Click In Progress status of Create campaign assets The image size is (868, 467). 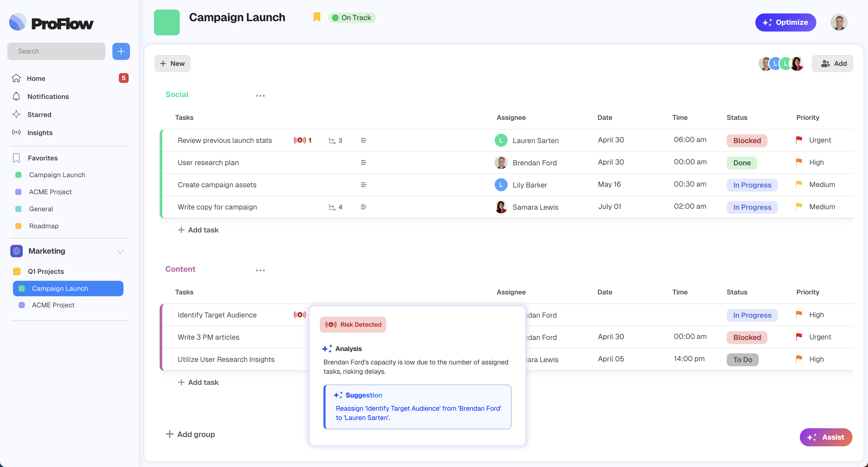click(x=752, y=185)
